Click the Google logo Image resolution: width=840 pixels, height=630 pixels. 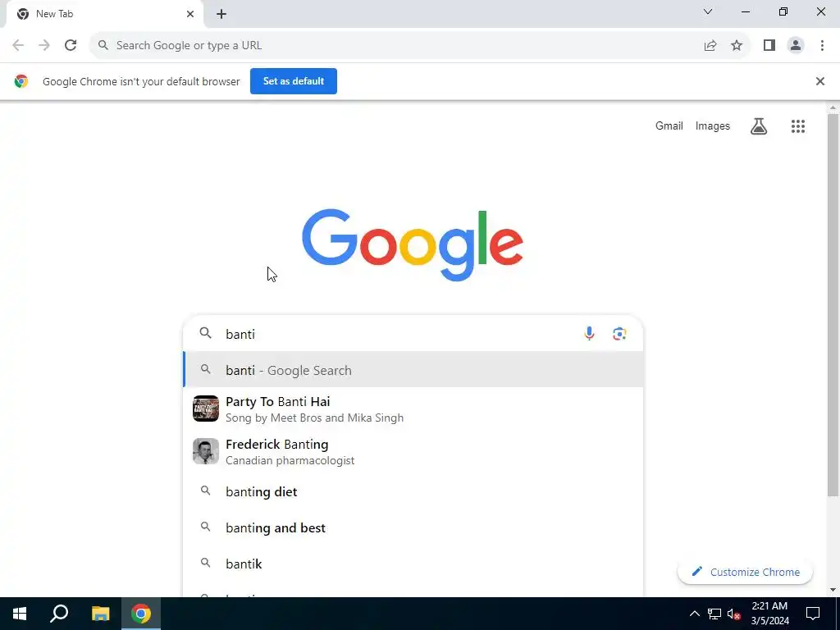413,244
